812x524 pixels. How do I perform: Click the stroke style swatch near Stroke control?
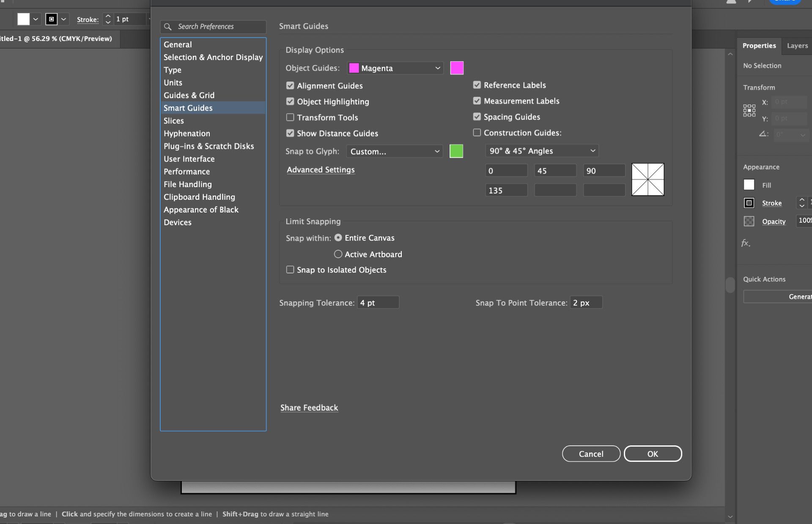[51, 19]
